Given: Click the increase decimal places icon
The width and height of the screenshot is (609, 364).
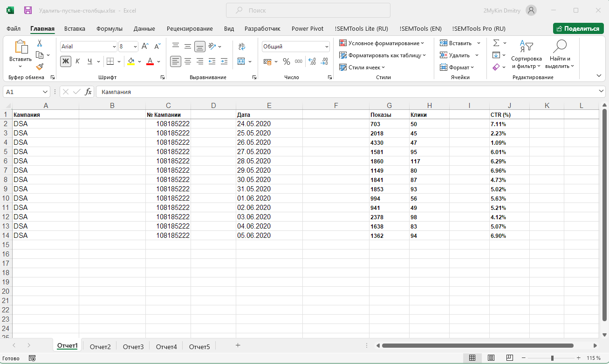Looking at the screenshot, I should (312, 61).
